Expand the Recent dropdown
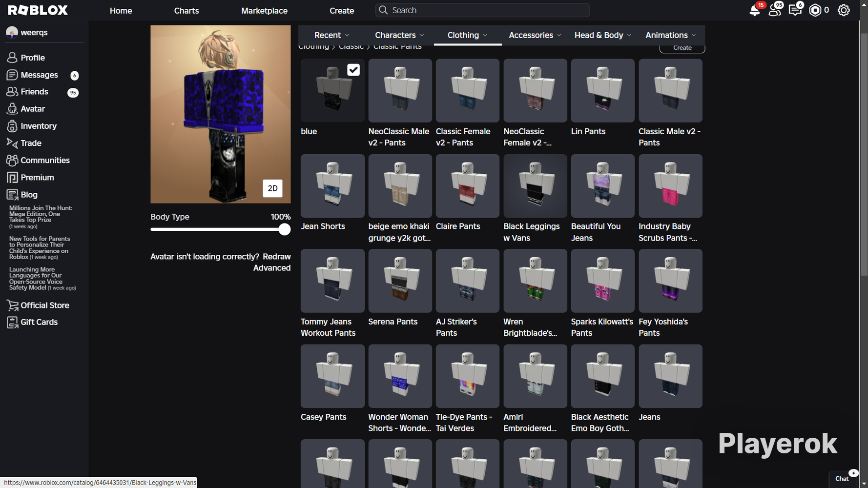868x488 pixels. [332, 35]
